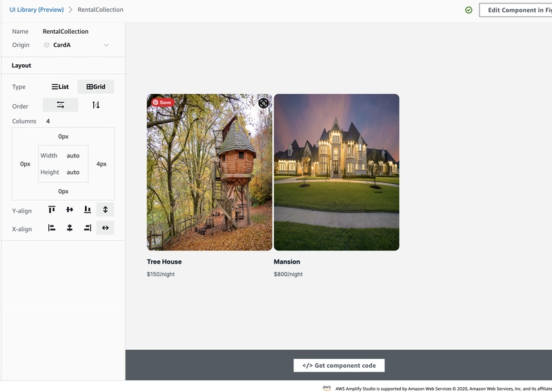The width and height of the screenshot is (552, 392).
Task: Choose vertical order direction icon
Action: [96, 105]
